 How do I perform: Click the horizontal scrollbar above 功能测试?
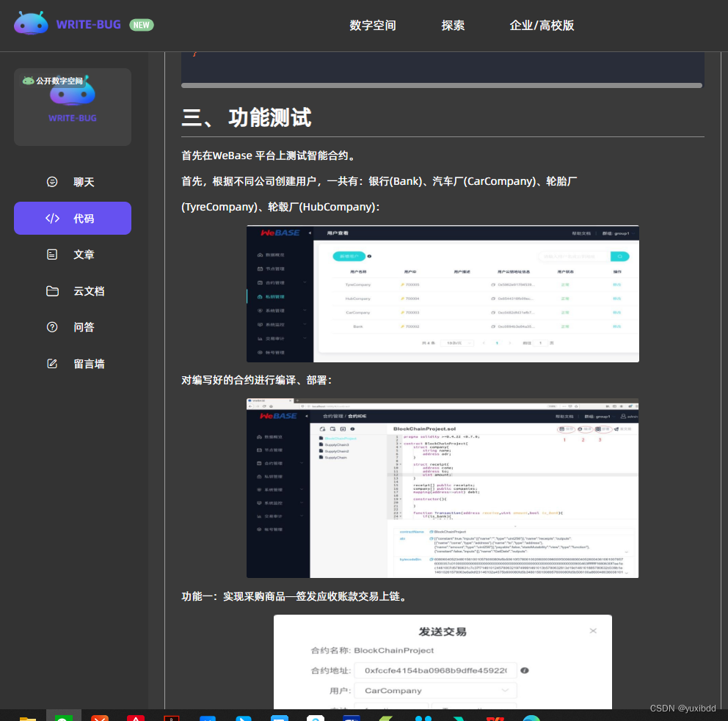[x=441, y=85]
